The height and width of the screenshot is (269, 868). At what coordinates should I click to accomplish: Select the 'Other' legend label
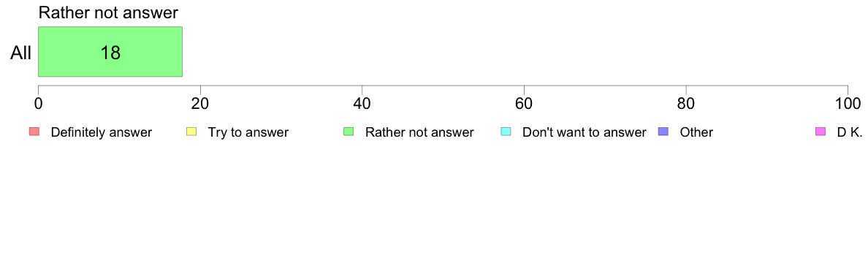tap(696, 132)
